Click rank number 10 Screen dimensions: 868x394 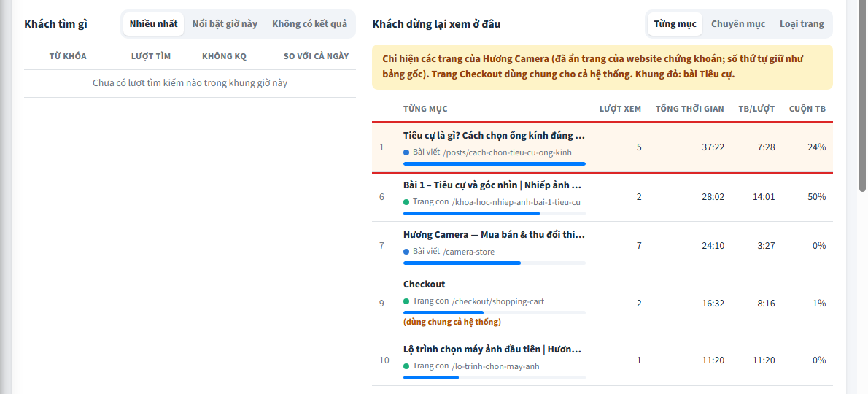[x=384, y=360]
